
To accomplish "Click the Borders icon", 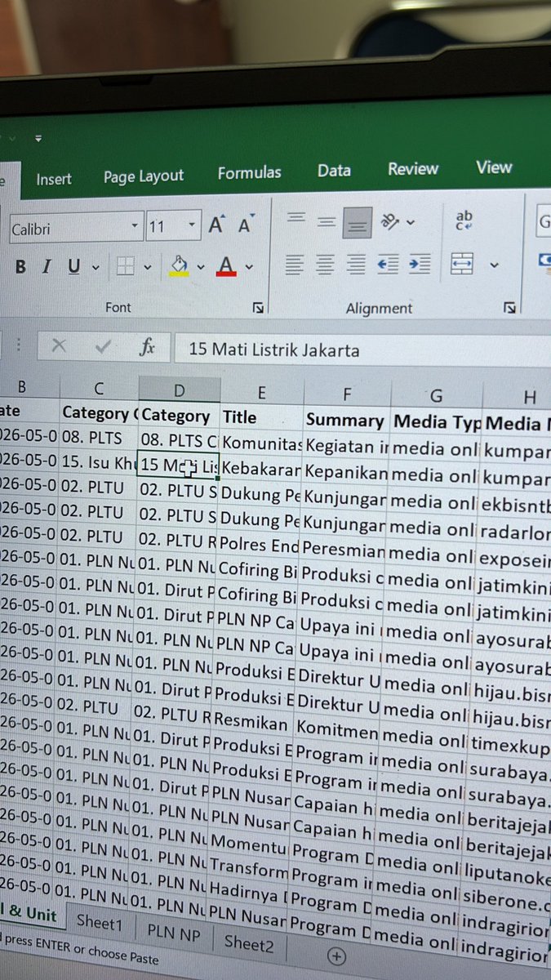I will click(125, 266).
